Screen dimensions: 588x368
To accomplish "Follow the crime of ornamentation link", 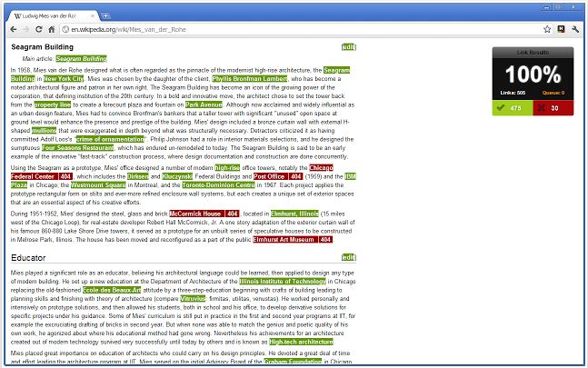I will coord(110,139).
